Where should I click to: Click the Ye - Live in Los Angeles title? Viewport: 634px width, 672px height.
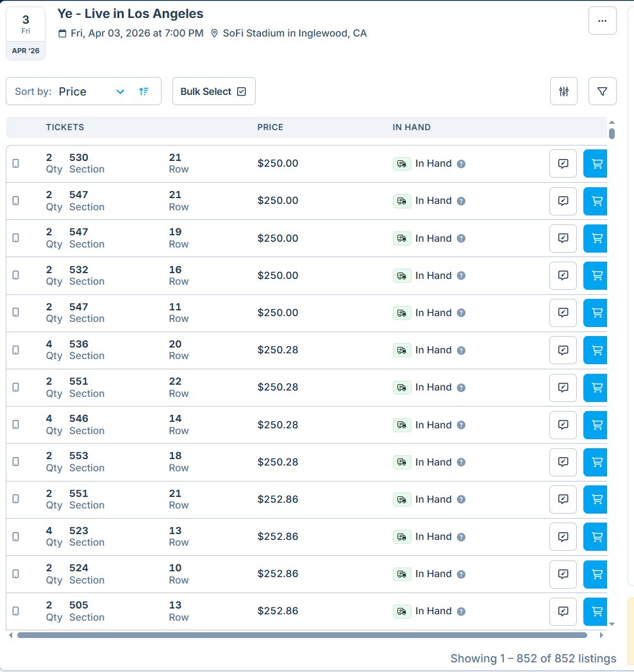(130, 13)
